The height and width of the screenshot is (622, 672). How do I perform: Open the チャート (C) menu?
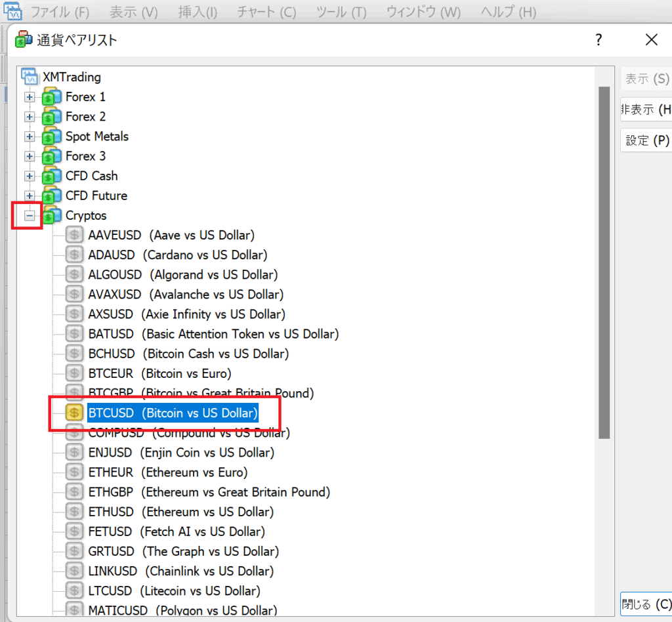(266, 12)
